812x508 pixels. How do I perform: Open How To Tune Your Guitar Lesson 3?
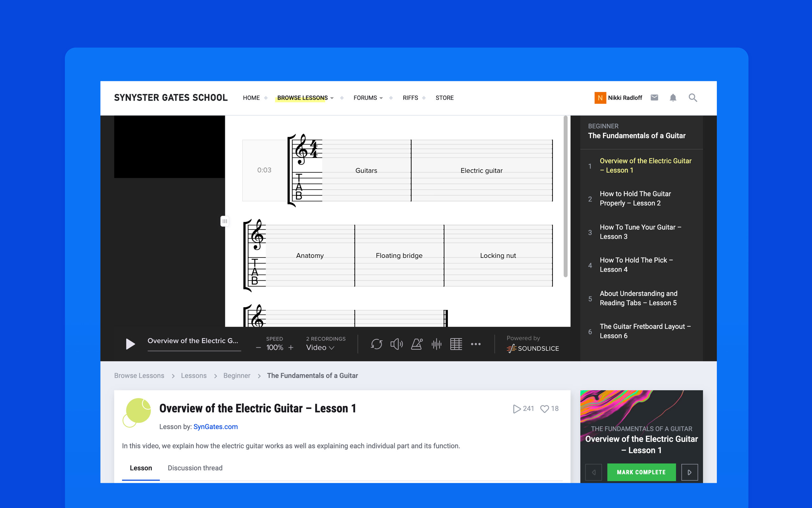pyautogui.click(x=642, y=232)
